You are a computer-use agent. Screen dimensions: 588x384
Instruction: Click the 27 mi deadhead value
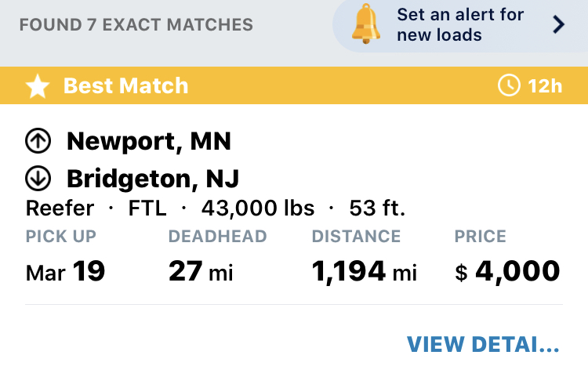pos(201,271)
